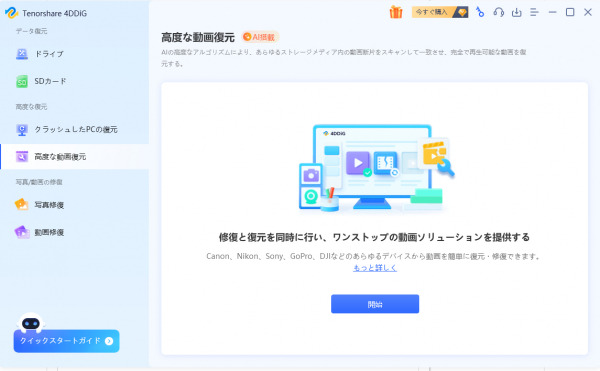Click the 高度な動画復元 page heading
The width and height of the screenshot is (600, 371).
[x=198, y=37]
